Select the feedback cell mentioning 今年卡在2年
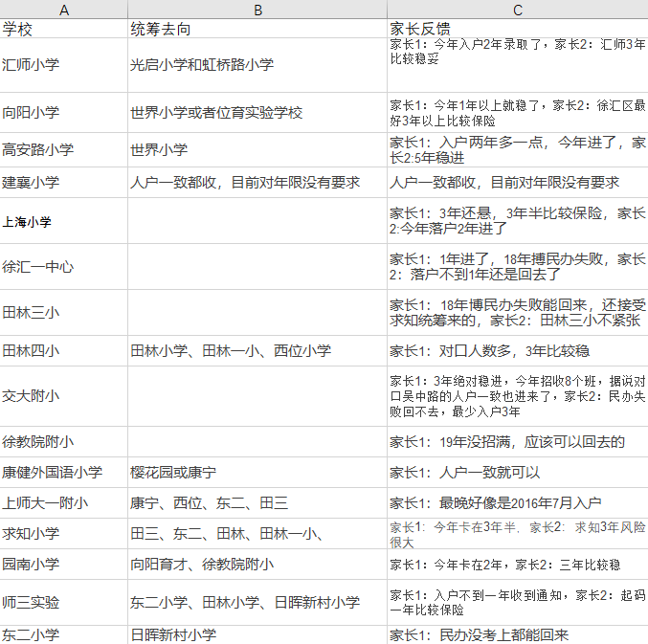This screenshot has width=648, height=644. pos(518,564)
